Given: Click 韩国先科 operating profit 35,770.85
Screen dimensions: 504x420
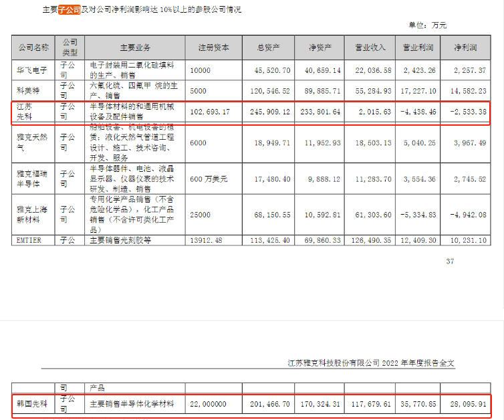Looking at the screenshot, I should 418,404.
